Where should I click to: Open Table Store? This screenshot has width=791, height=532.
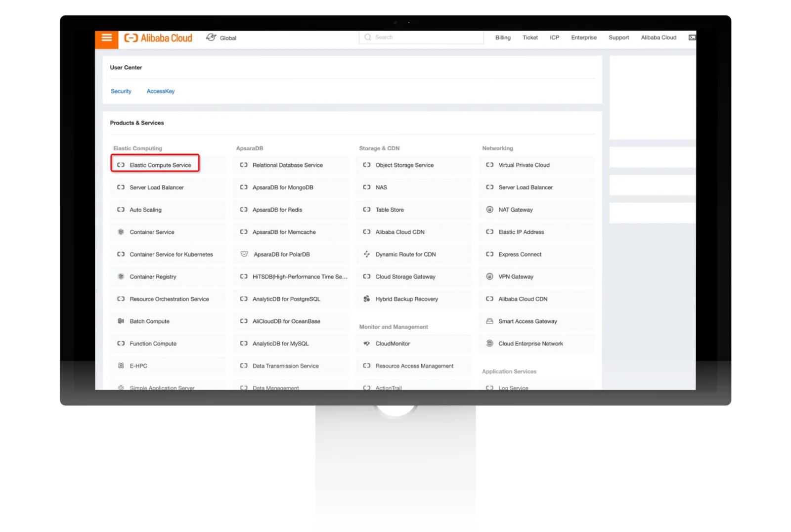[x=414, y=210]
